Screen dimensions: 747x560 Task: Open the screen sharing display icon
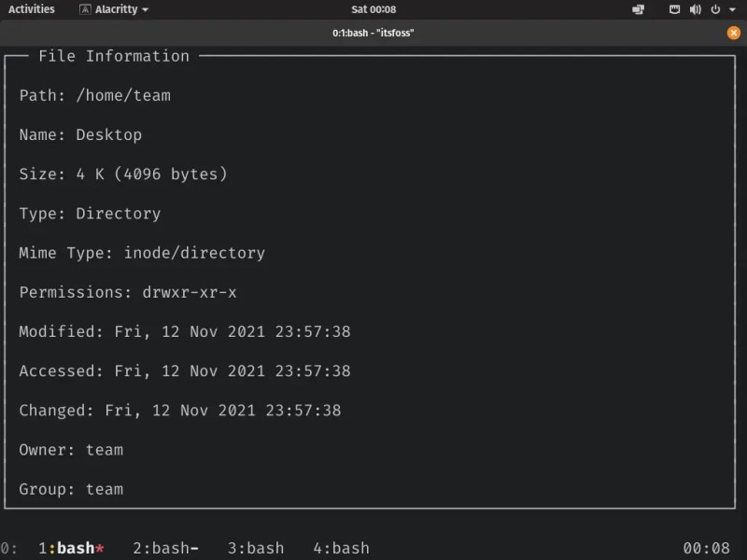pos(638,9)
